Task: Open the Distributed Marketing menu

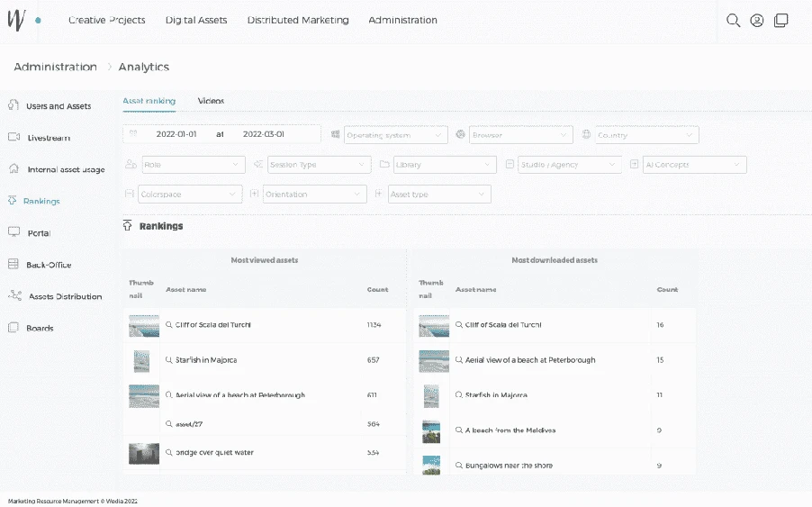Action: (298, 20)
